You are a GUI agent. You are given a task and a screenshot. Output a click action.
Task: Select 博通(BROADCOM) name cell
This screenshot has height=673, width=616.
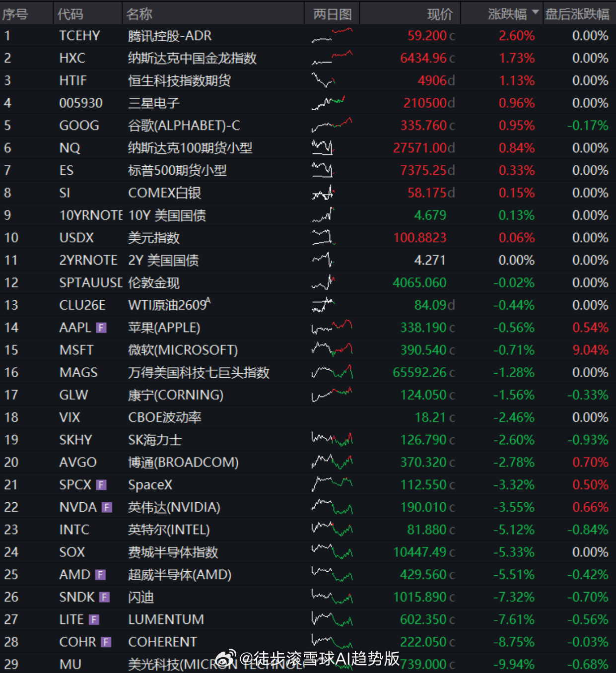pos(183,462)
